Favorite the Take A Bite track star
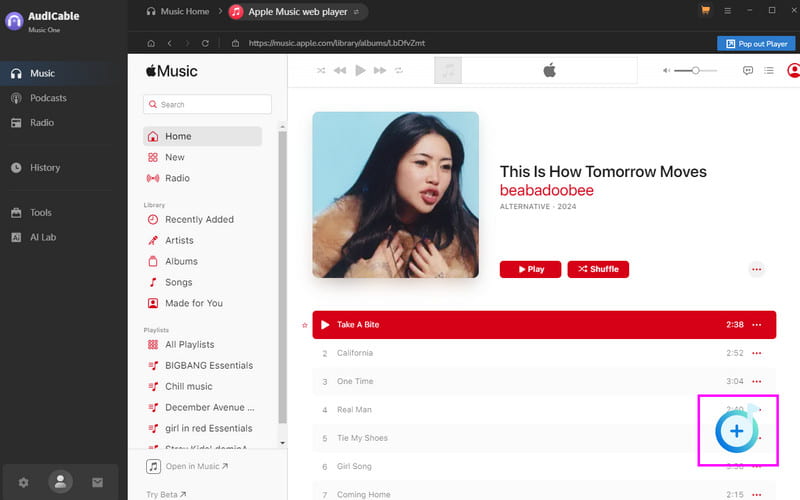 305,325
